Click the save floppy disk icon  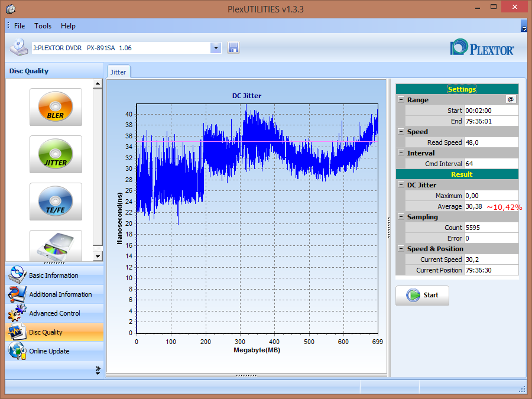pos(233,47)
